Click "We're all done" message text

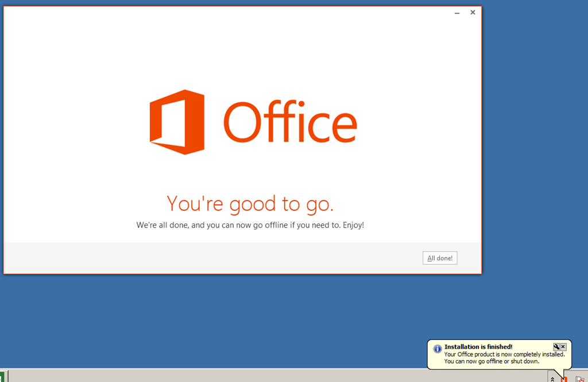coord(250,225)
